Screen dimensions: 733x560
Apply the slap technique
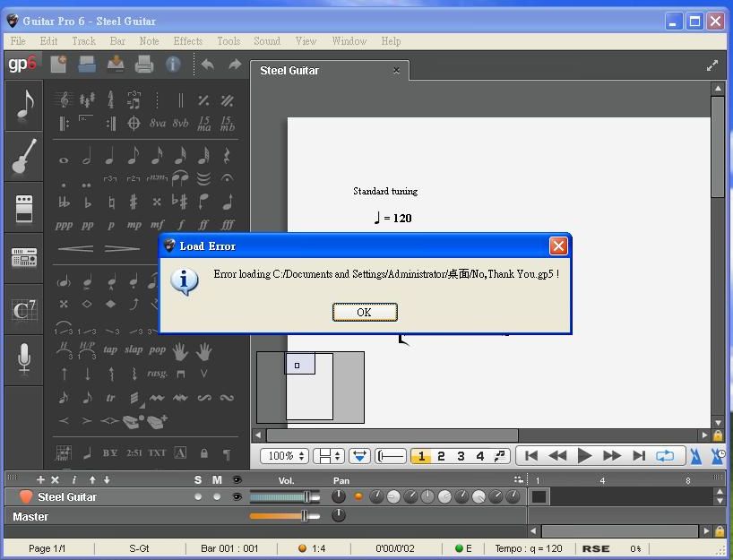coord(134,349)
